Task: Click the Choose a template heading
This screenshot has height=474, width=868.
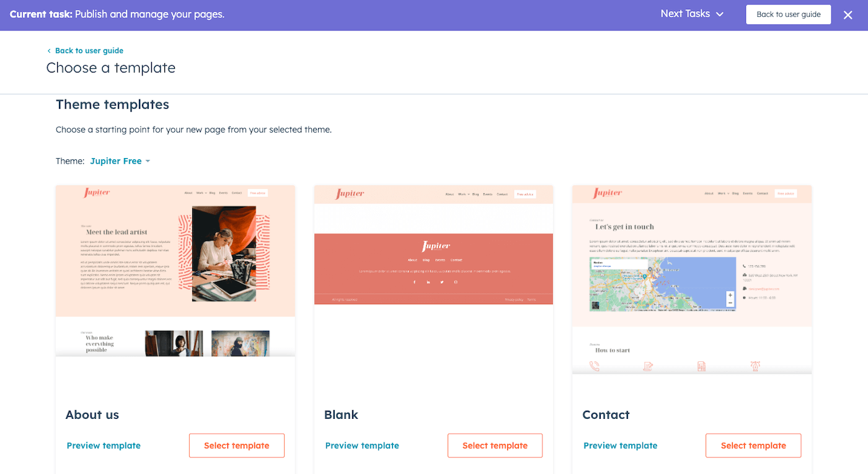Action: [x=111, y=68]
